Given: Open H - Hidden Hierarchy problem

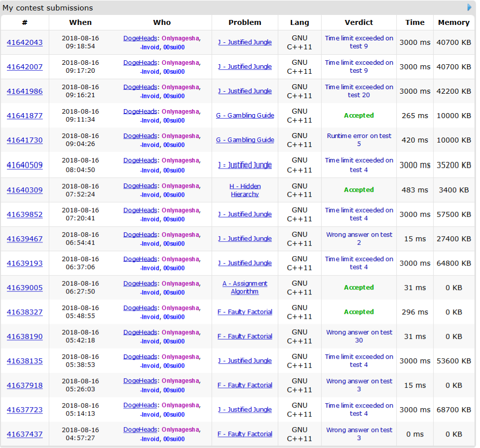Looking at the screenshot, I should (244, 190).
